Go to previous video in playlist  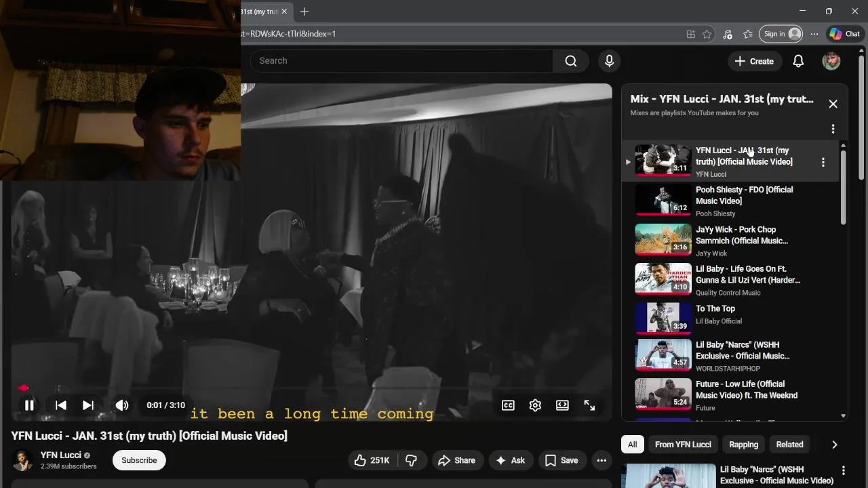(x=60, y=405)
